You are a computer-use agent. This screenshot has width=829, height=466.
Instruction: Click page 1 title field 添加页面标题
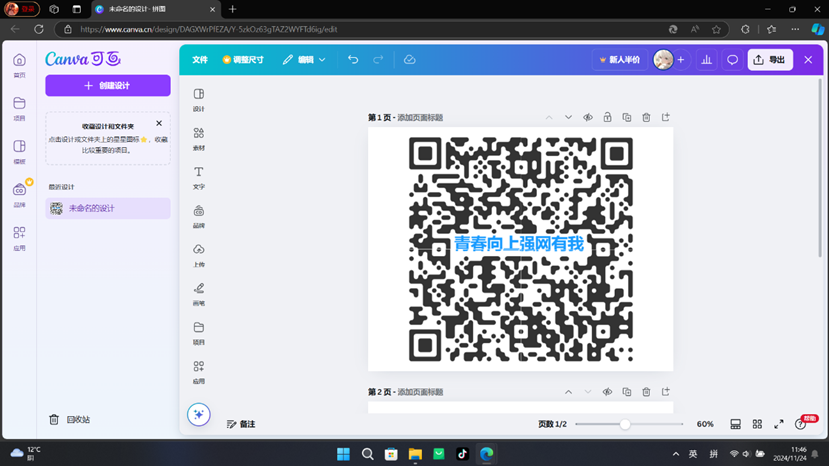coord(420,117)
